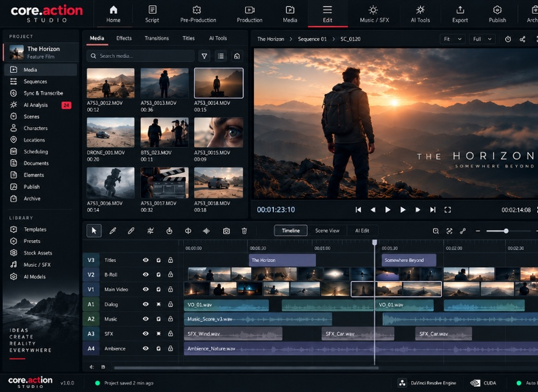Click the timeline horizontal scrollbar
The image size is (538, 392).
pos(246,368)
